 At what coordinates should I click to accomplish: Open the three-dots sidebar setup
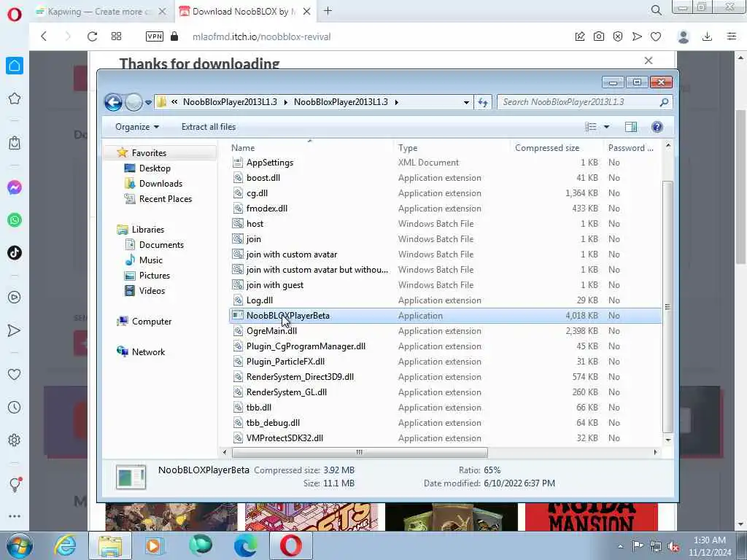point(15,516)
